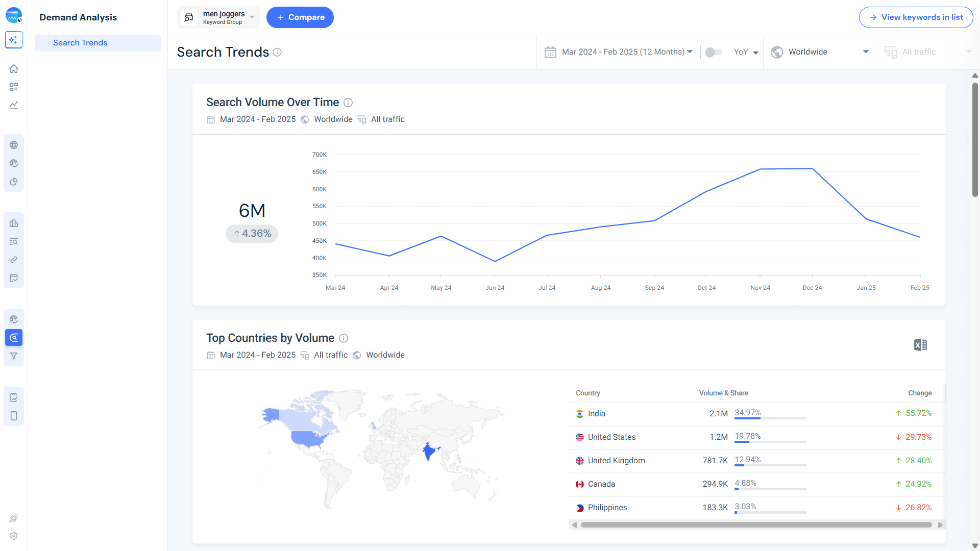
Task: Click the globe web analysis icon in sidebar
Action: 14,145
